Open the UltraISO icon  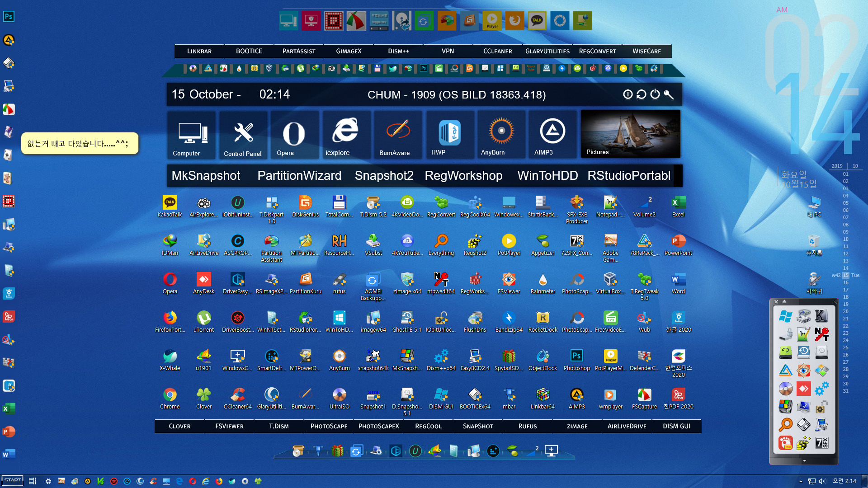[x=339, y=399]
